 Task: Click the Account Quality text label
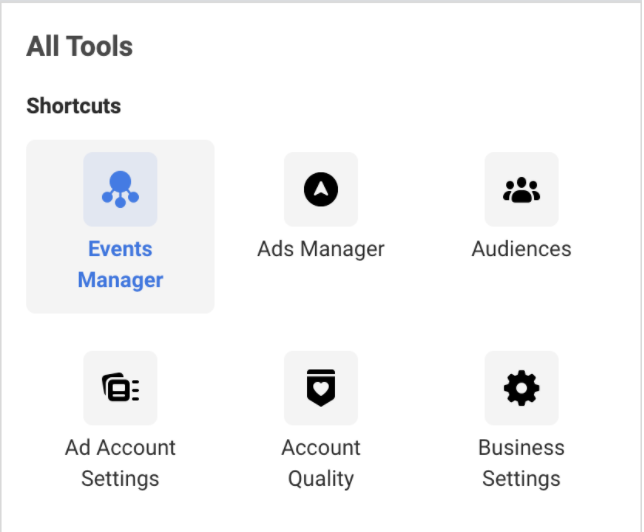[321, 463]
